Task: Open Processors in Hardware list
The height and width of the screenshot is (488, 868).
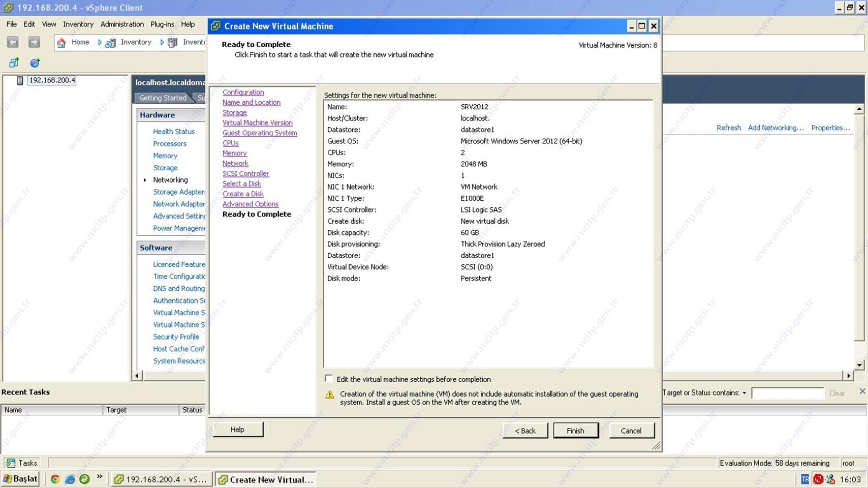Action: (170, 143)
